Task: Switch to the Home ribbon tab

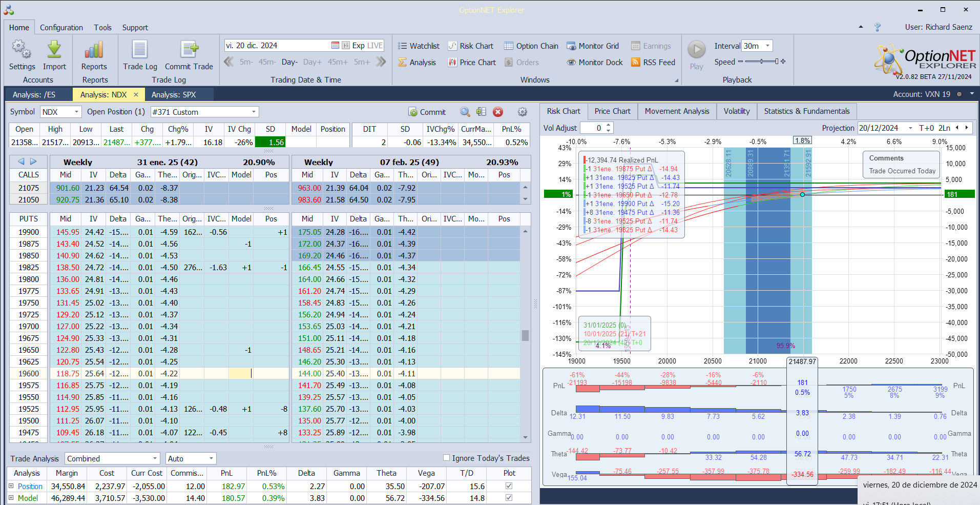Action: [x=19, y=27]
